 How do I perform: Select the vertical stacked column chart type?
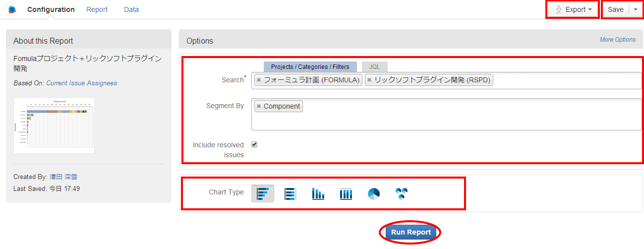(346, 193)
